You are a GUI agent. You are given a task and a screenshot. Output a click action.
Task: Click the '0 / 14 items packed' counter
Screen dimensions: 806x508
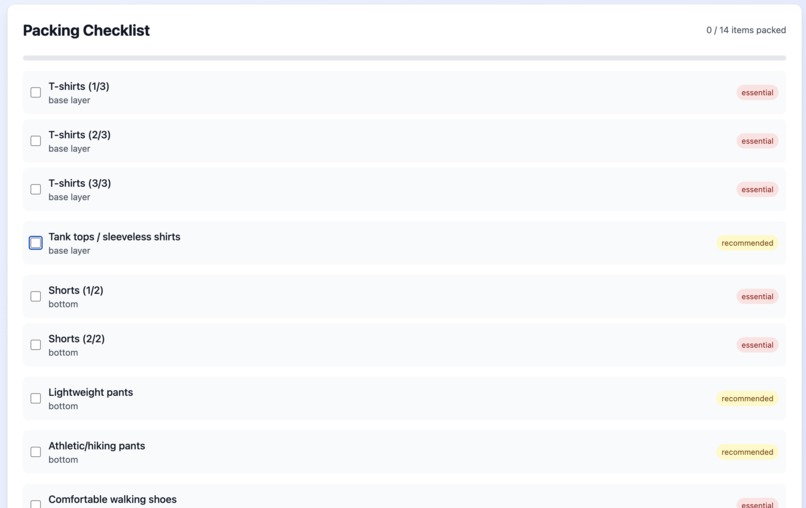(746, 30)
